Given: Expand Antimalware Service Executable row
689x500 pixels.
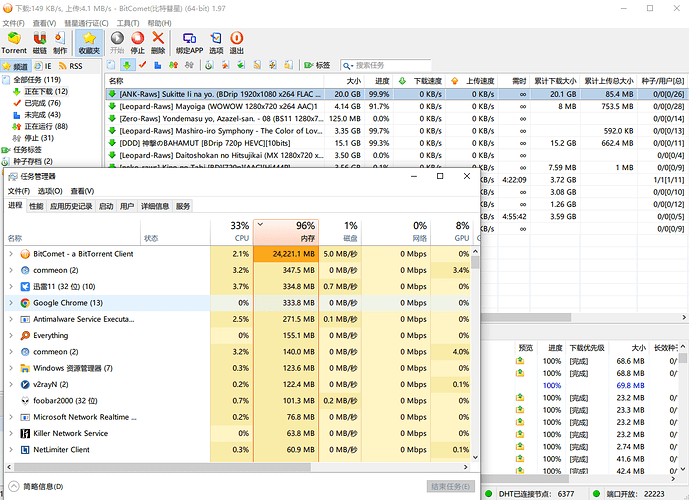Looking at the screenshot, I should point(11,319).
